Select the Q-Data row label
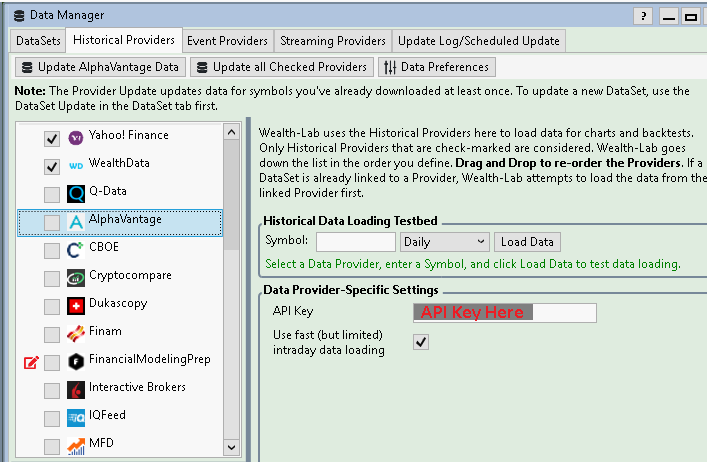707x462 pixels. [x=108, y=191]
